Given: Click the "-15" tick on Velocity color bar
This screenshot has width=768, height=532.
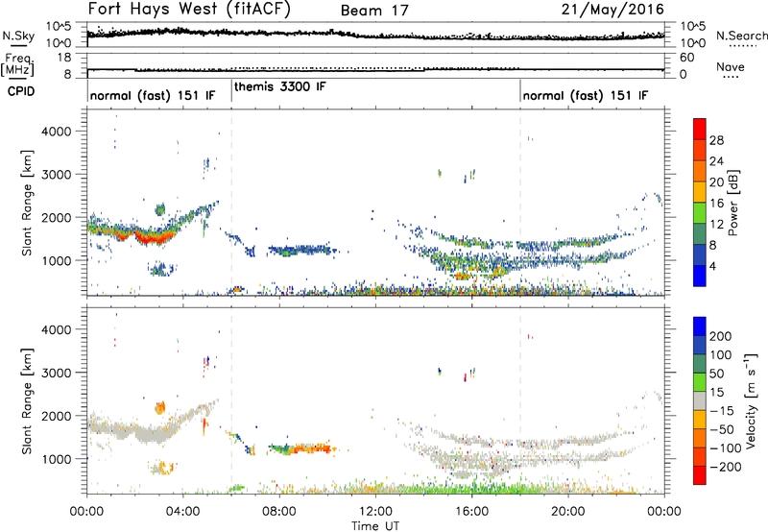Looking at the screenshot, I should [x=722, y=411].
